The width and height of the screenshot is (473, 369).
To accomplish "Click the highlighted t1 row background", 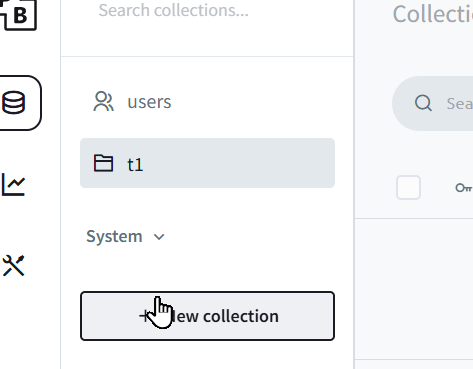I will click(x=207, y=163).
